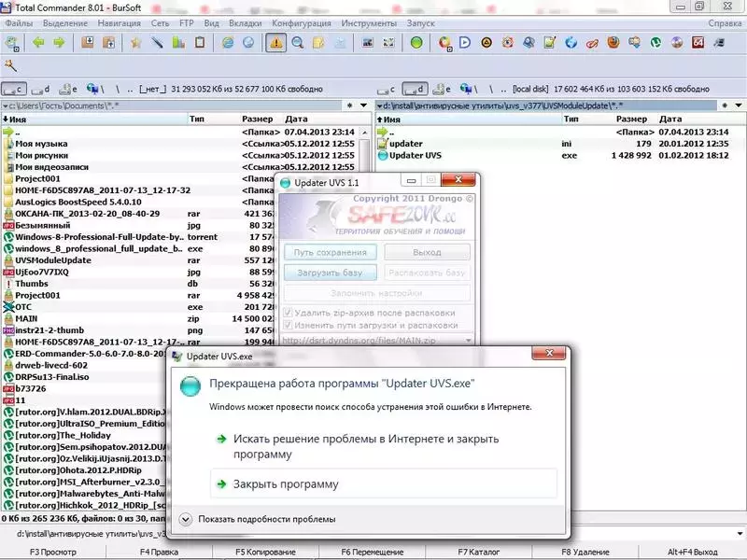Click the 'F7 Каталог' button
The width and height of the screenshot is (747, 560).
pos(478,552)
